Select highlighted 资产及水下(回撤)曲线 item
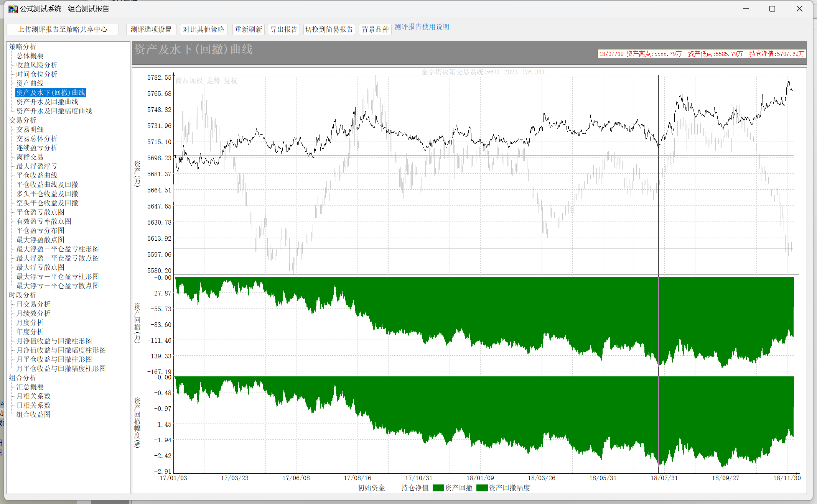This screenshot has height=504, width=817. click(x=51, y=92)
